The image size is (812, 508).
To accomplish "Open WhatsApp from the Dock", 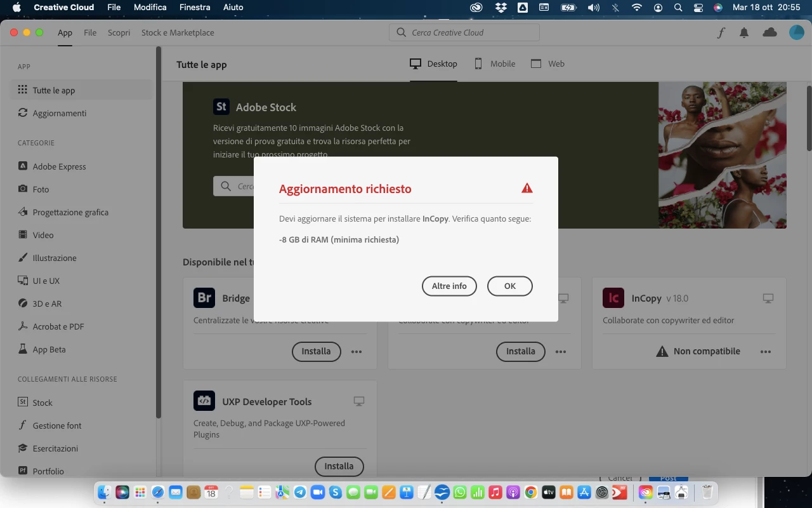I will tap(460, 492).
